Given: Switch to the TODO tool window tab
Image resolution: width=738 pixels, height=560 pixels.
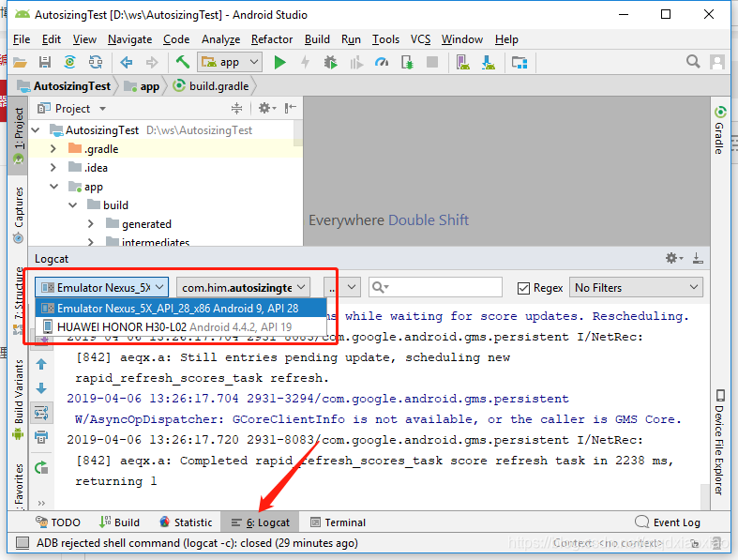Looking at the screenshot, I should (x=58, y=522).
